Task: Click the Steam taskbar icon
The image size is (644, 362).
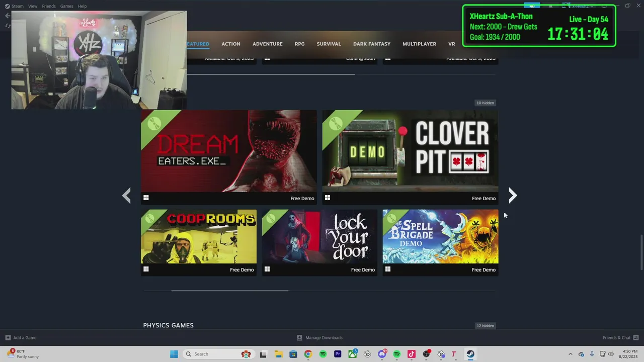Action: point(470,354)
